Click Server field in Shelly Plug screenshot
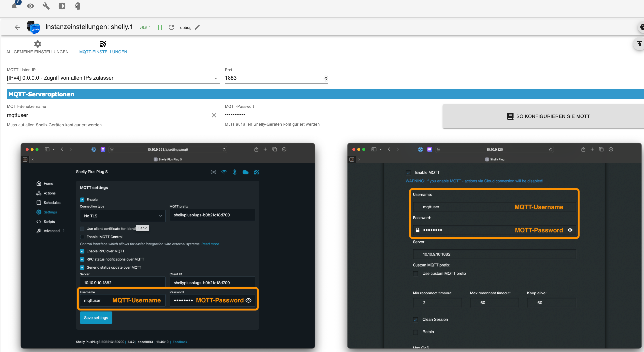Screen dimensions: 644x352 [x=494, y=254]
